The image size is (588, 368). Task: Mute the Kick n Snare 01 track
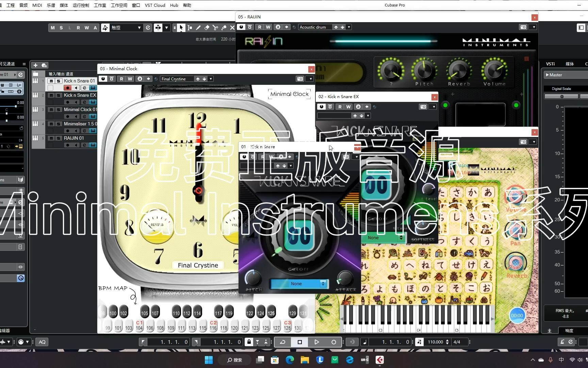pyautogui.click(x=51, y=81)
